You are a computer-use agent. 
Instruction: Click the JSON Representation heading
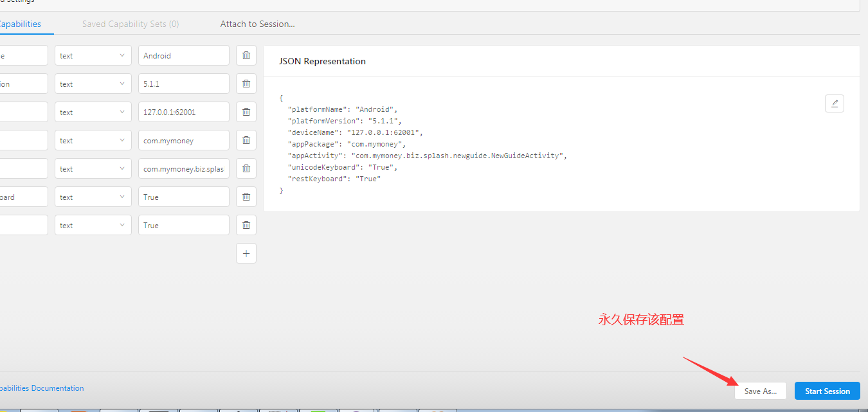(322, 61)
